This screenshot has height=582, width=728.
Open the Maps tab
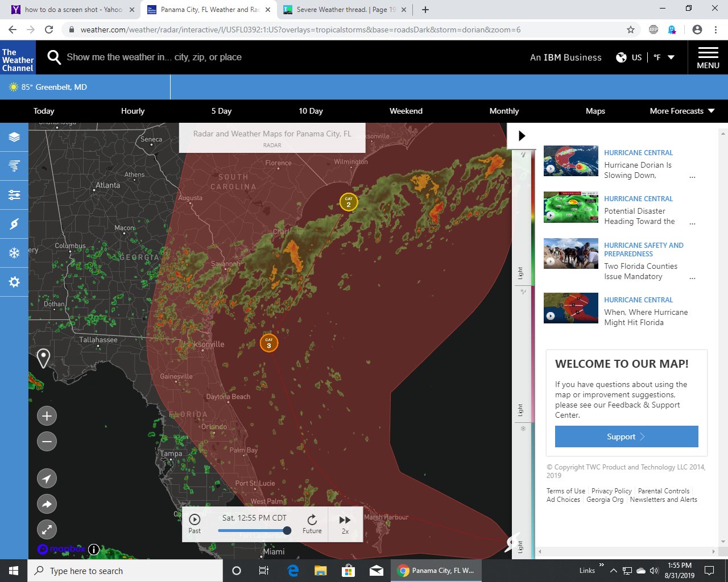pos(595,111)
